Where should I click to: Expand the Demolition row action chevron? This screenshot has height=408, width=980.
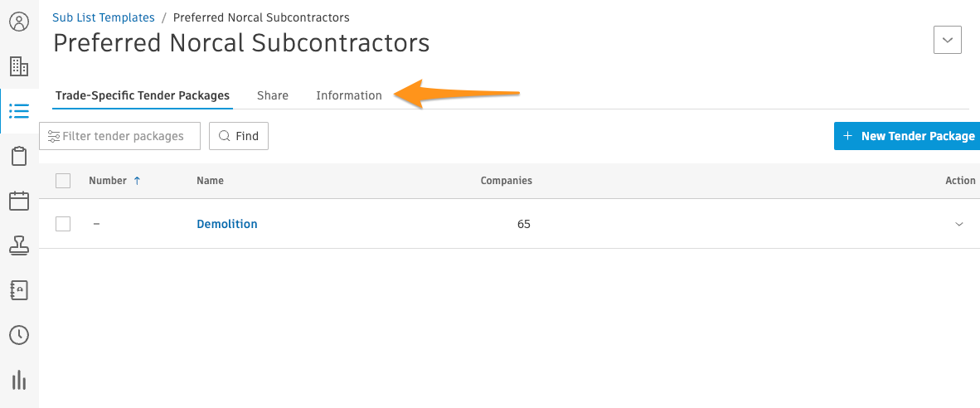click(x=959, y=224)
